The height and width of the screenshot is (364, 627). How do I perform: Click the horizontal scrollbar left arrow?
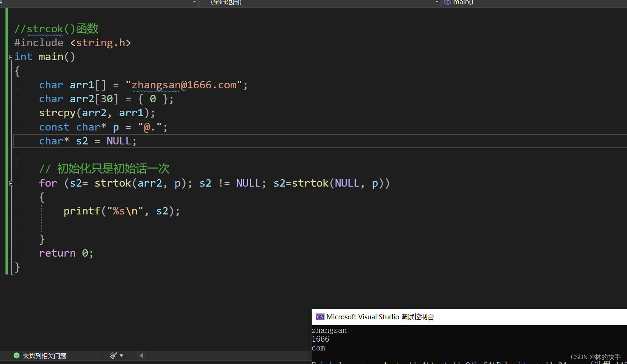point(141,356)
